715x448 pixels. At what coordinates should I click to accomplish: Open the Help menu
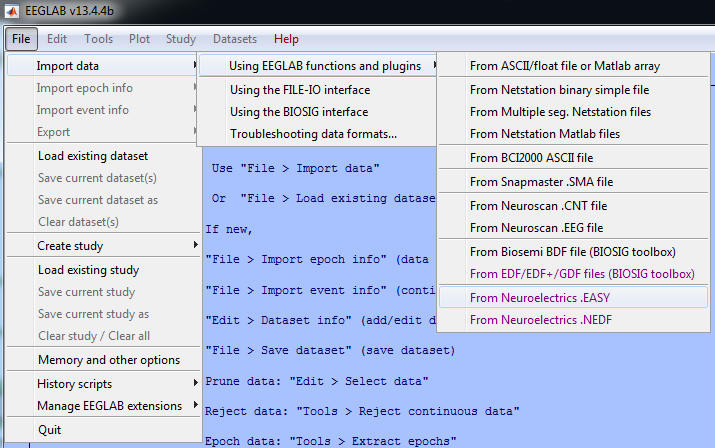[286, 39]
